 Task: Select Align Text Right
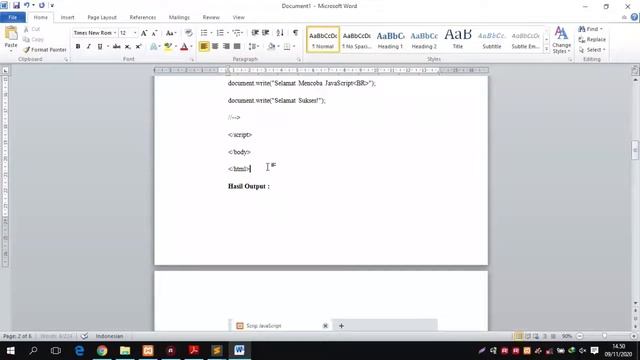pyautogui.click(x=226, y=47)
